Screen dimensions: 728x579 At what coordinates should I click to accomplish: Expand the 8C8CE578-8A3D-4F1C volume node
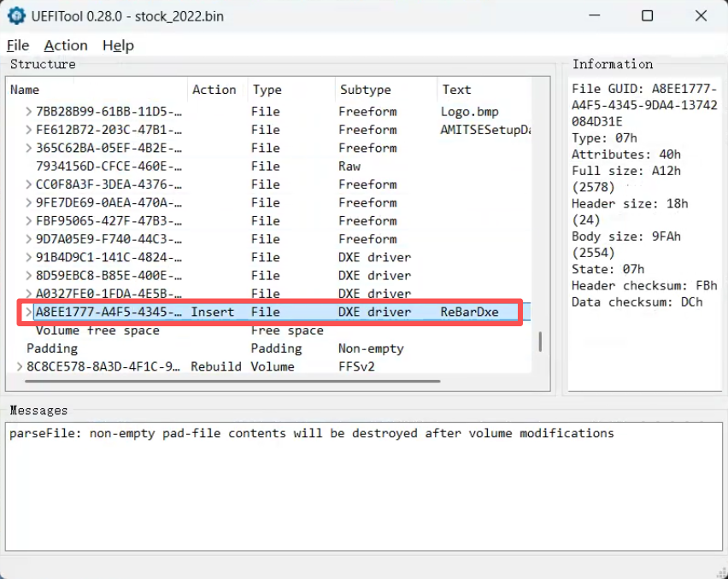(20, 366)
